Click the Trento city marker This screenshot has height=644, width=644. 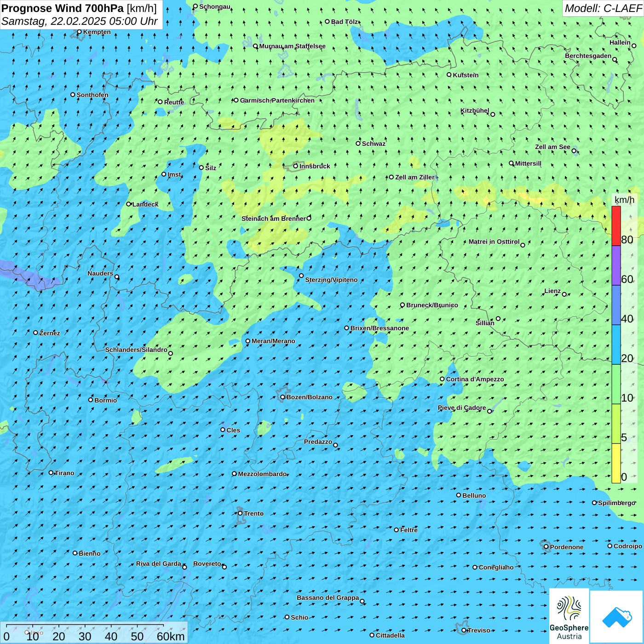coord(240,513)
